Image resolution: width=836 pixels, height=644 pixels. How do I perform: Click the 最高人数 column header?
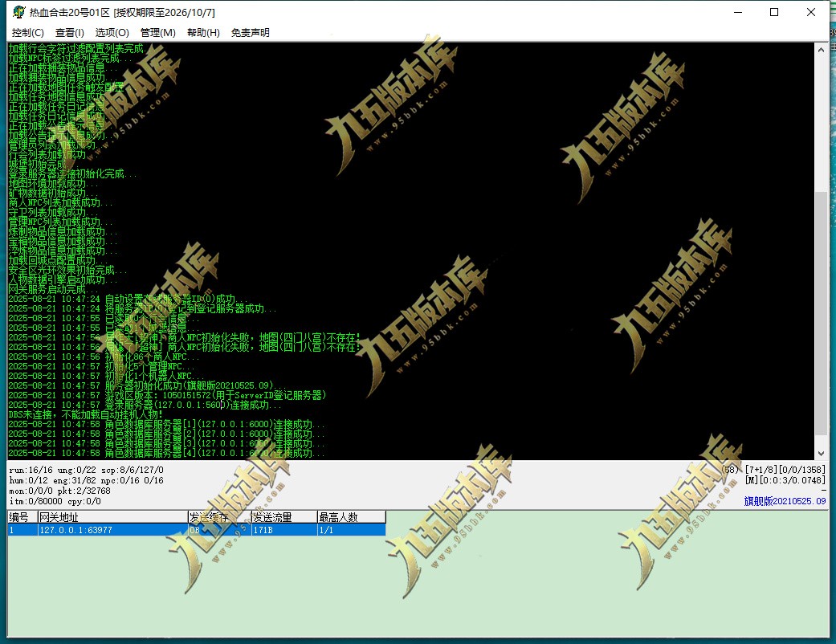pyautogui.click(x=352, y=516)
